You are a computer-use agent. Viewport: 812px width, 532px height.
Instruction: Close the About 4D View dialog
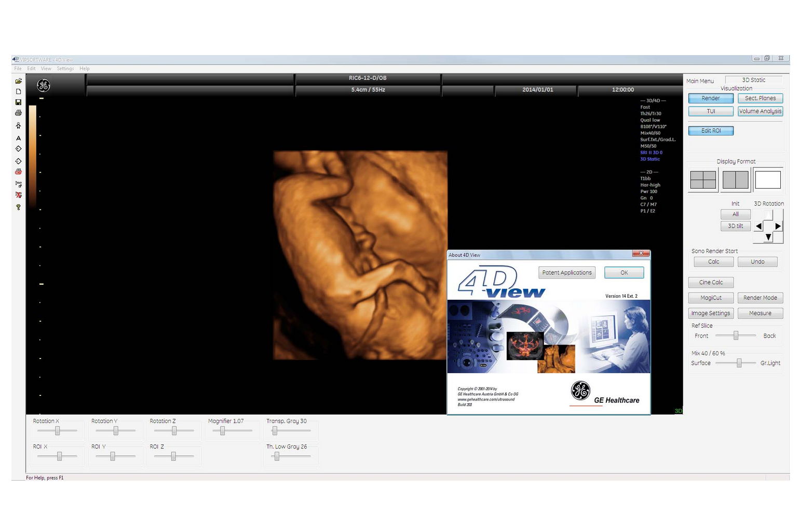[641, 254]
